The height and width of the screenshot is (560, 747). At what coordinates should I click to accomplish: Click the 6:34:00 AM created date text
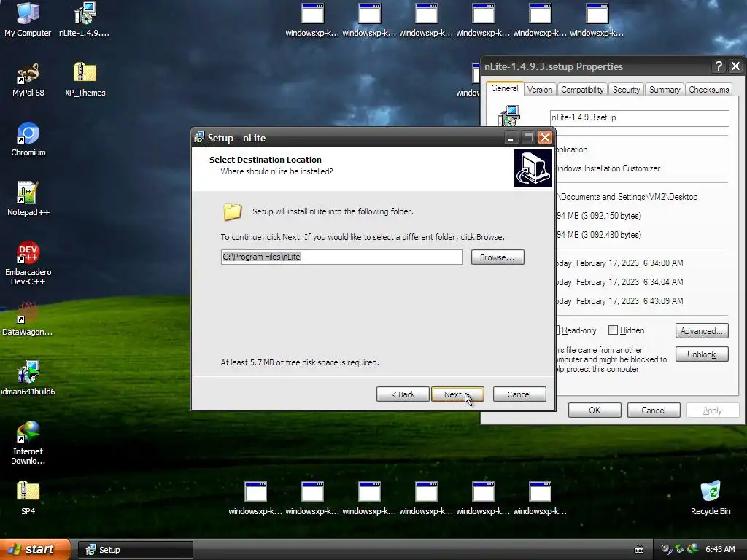pyautogui.click(x=620, y=262)
